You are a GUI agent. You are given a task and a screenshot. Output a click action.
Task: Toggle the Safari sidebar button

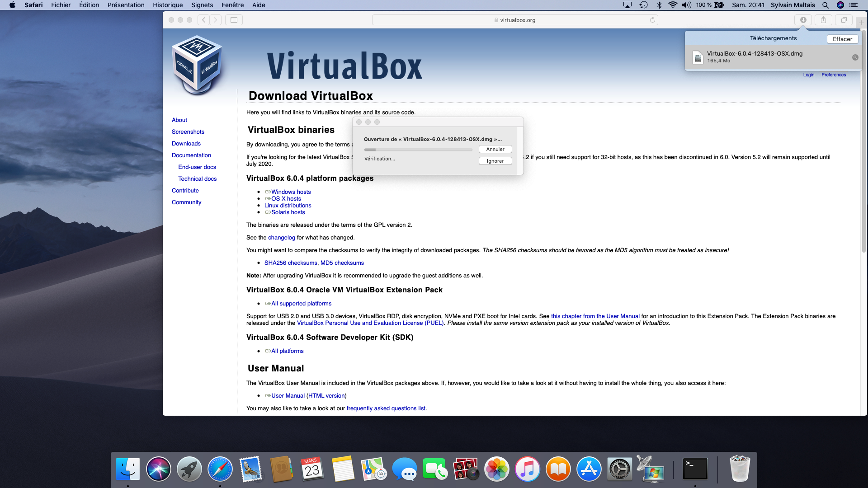click(234, 20)
